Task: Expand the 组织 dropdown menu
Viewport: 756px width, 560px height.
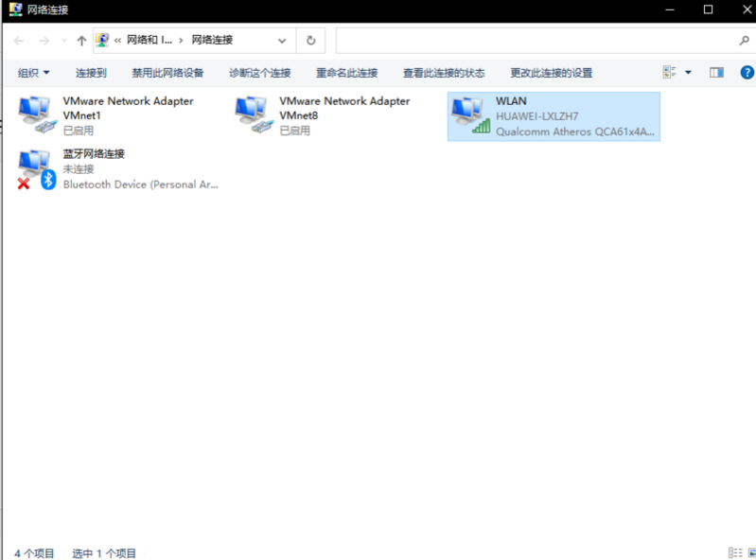Action: pos(34,73)
